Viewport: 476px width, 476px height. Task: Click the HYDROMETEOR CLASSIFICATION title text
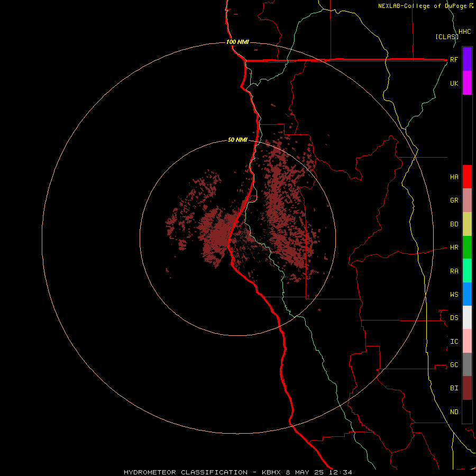[x=186, y=472]
